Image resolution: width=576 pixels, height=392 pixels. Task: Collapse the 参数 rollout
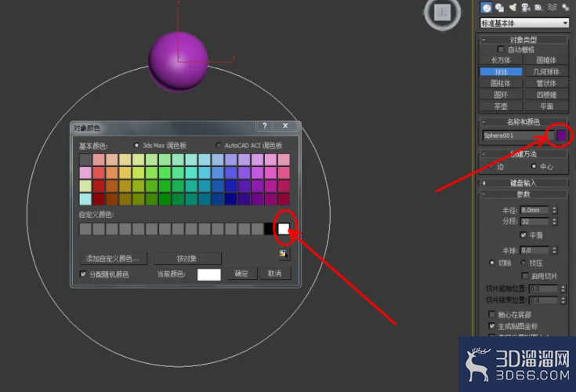[523, 194]
